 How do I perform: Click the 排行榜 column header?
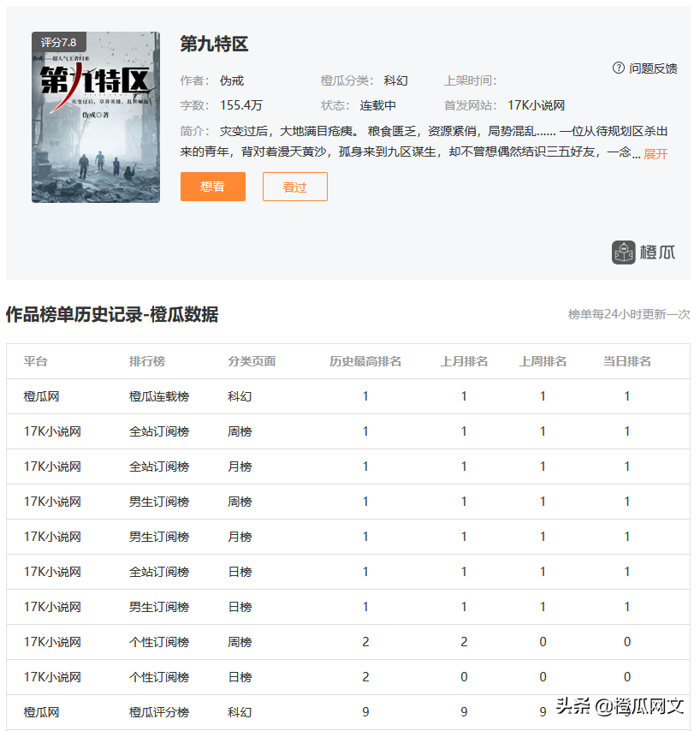[147, 361]
